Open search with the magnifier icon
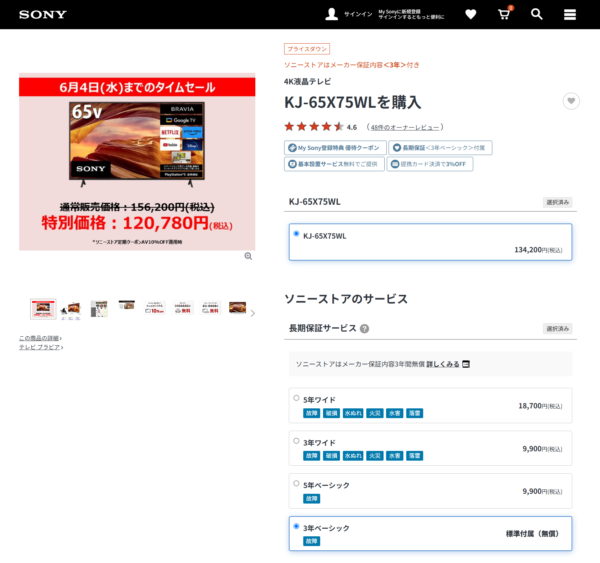The width and height of the screenshot is (600, 563). [x=536, y=14]
